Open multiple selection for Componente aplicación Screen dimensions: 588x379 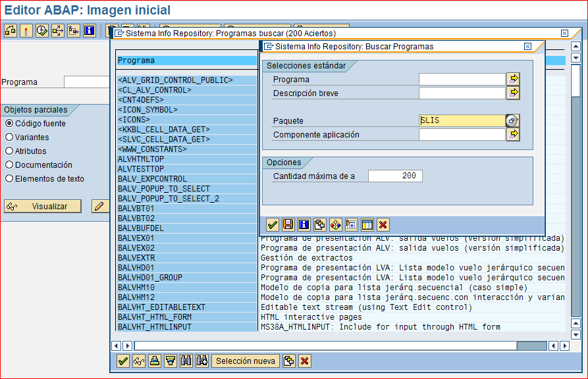coord(514,134)
